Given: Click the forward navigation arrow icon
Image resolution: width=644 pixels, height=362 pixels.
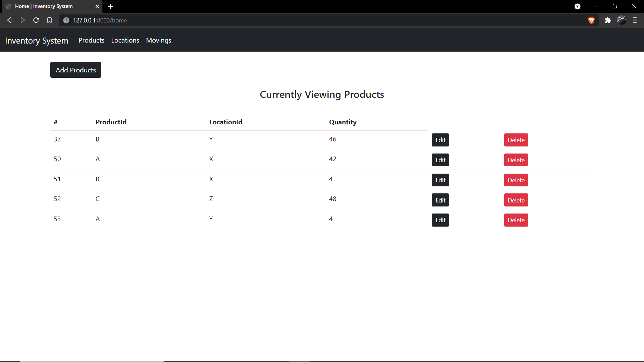Looking at the screenshot, I should [x=22, y=20].
